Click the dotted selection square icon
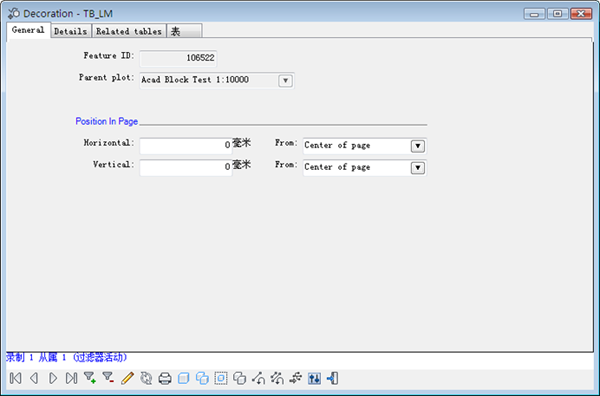 pyautogui.click(x=221, y=378)
